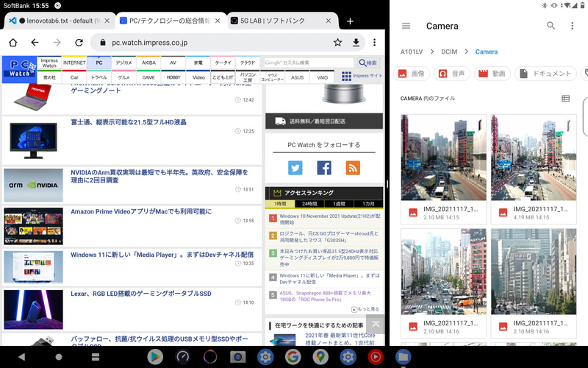This screenshot has width=588, height=368.
Task: Open Files app from taskbar
Action: 403,357
